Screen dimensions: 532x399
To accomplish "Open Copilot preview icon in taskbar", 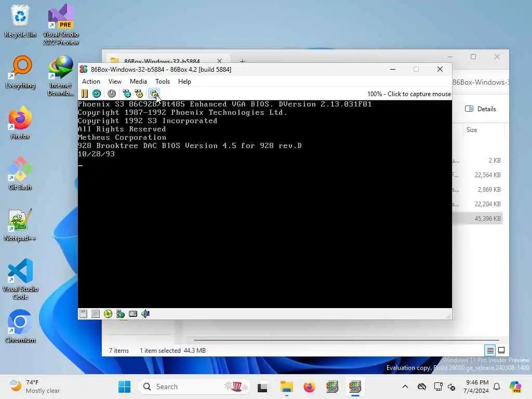I will 515,387.
